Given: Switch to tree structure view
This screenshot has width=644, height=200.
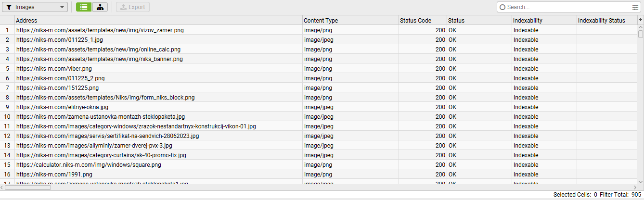Looking at the screenshot, I should (100, 7).
